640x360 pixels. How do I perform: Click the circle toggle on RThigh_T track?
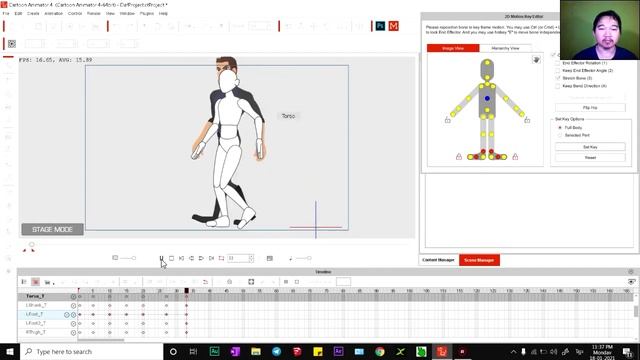[73, 333]
